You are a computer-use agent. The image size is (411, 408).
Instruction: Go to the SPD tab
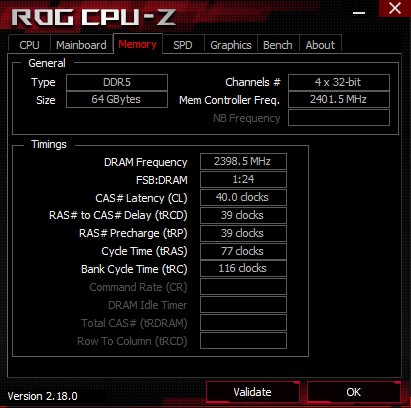click(x=183, y=44)
